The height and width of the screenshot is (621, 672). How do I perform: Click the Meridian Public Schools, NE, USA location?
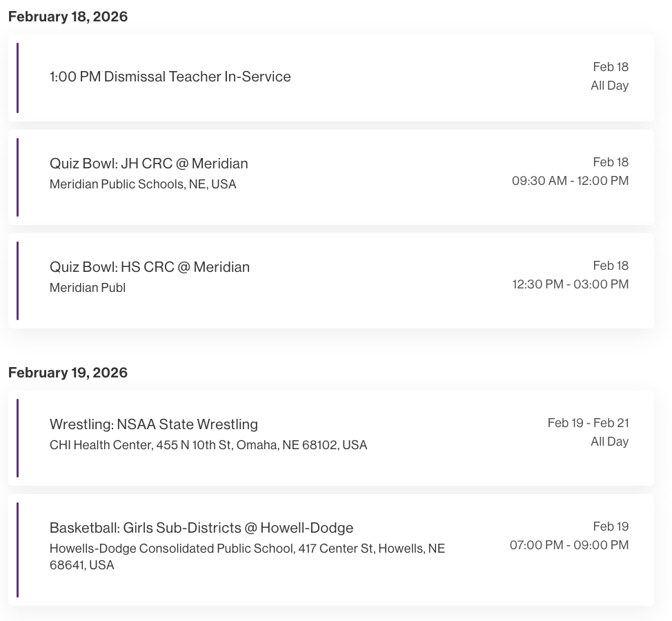point(143,184)
